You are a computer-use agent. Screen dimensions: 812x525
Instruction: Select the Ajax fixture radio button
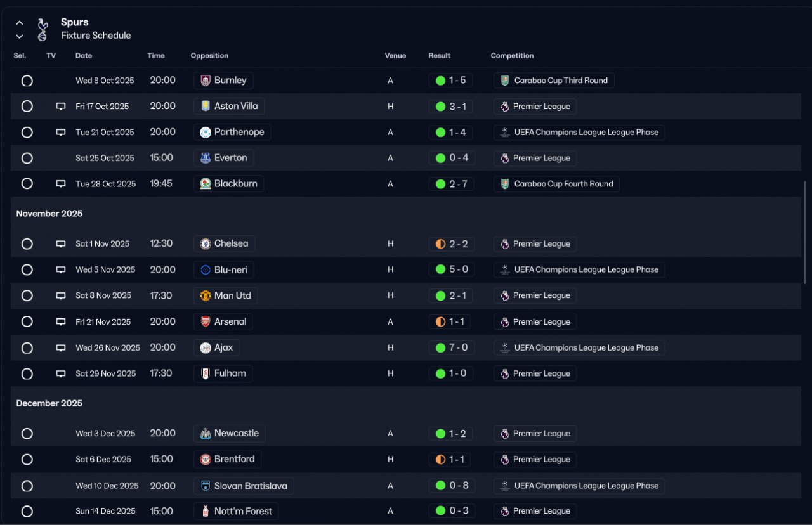27,348
